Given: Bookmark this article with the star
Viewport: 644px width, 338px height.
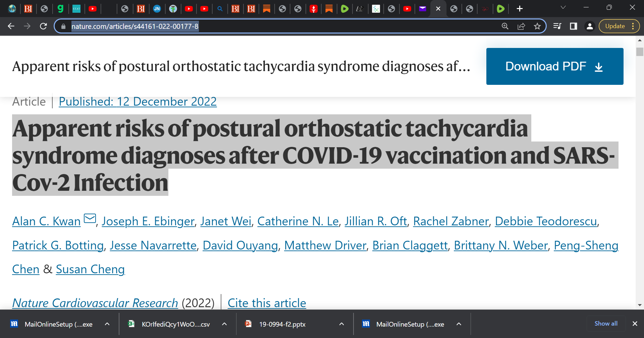Looking at the screenshot, I should pyautogui.click(x=537, y=26).
